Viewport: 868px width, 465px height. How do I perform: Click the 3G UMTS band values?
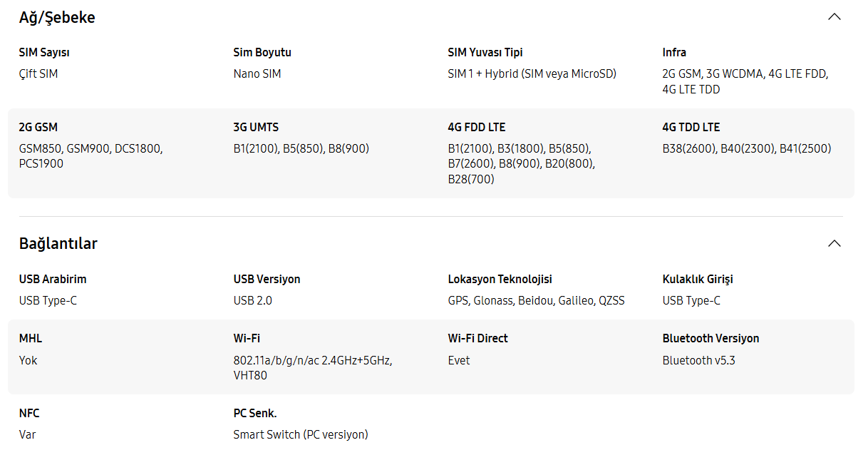coord(301,149)
